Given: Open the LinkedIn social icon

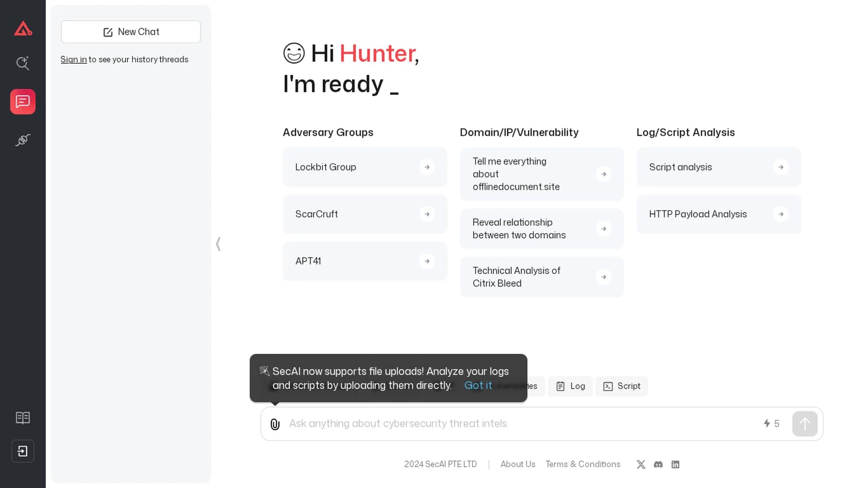Looking at the screenshot, I should point(675,465).
